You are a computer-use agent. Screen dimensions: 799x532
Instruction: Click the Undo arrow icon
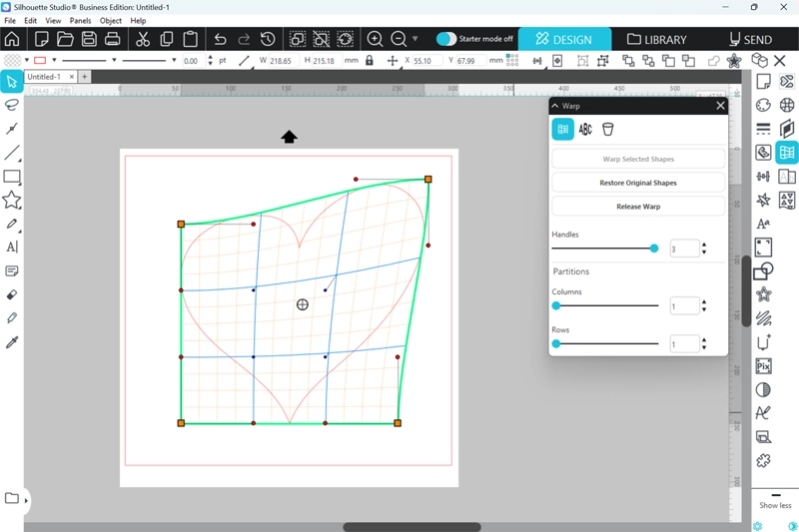pyautogui.click(x=221, y=39)
